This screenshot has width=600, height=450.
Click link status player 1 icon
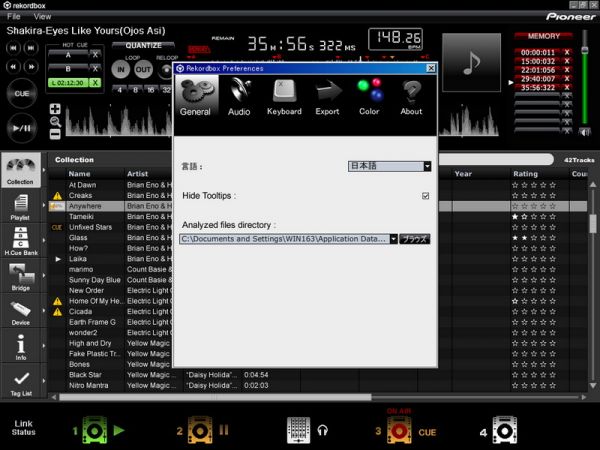(95, 431)
